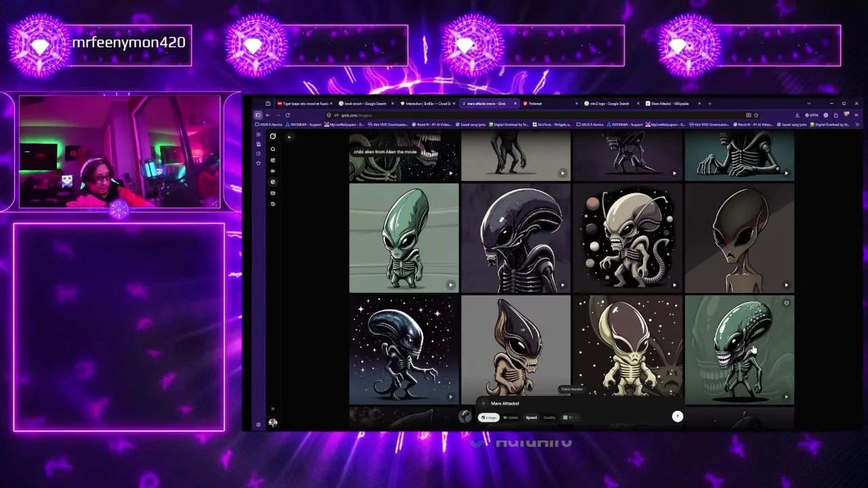Play video on blue starry xenomorph image

[x=450, y=396]
